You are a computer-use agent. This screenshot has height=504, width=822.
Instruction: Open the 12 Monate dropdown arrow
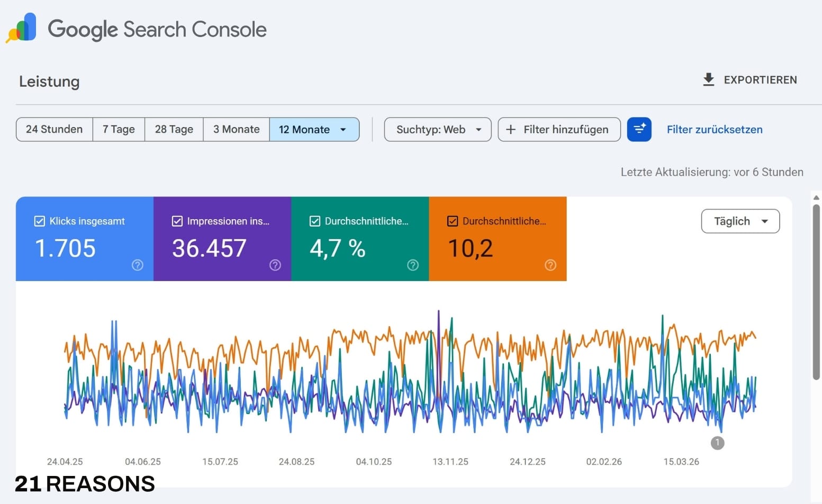pyautogui.click(x=343, y=130)
